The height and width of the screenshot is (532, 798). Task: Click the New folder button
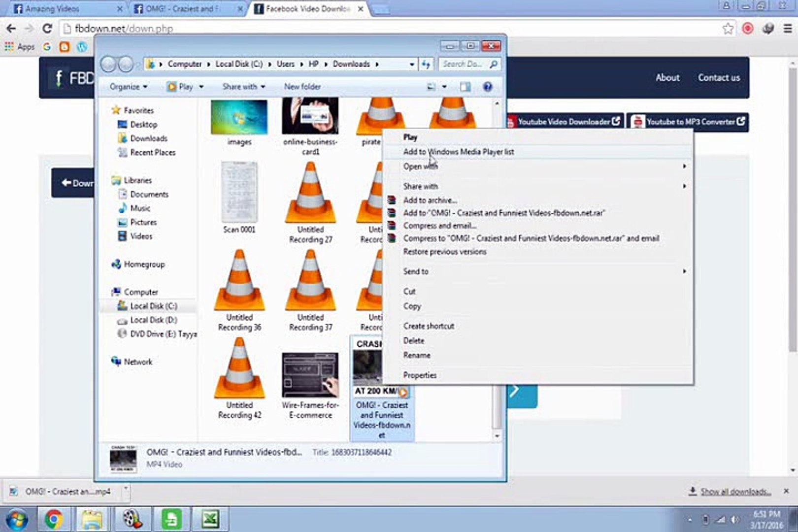(302, 86)
